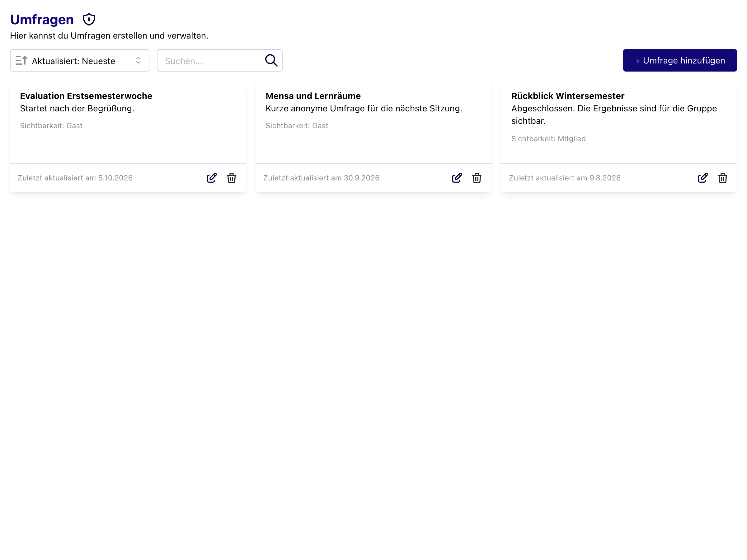Viewport: 747px width, 560px height.
Task: Delete the Rückblick Wintersemester survey
Action: pyautogui.click(x=722, y=178)
